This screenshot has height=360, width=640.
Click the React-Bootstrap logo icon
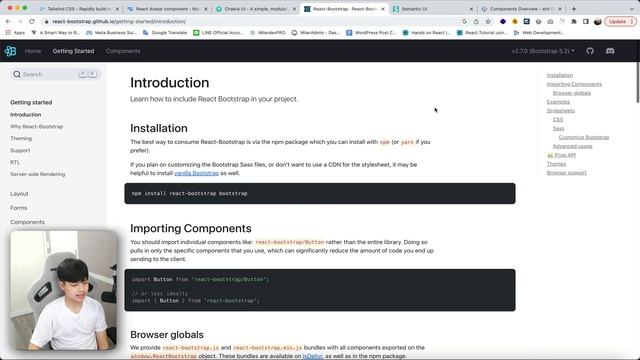tap(10, 51)
